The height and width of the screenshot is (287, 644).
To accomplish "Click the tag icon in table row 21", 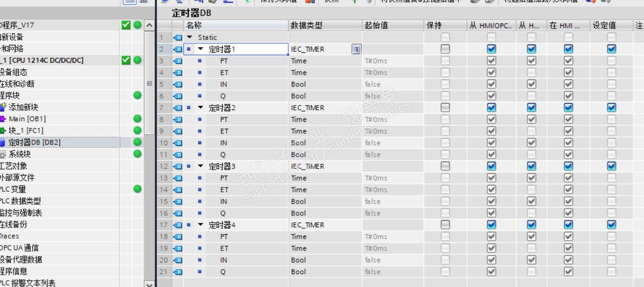I will (x=178, y=272).
